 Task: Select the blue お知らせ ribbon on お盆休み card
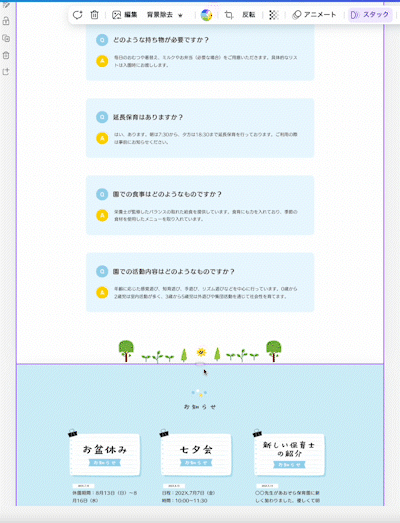(x=105, y=463)
